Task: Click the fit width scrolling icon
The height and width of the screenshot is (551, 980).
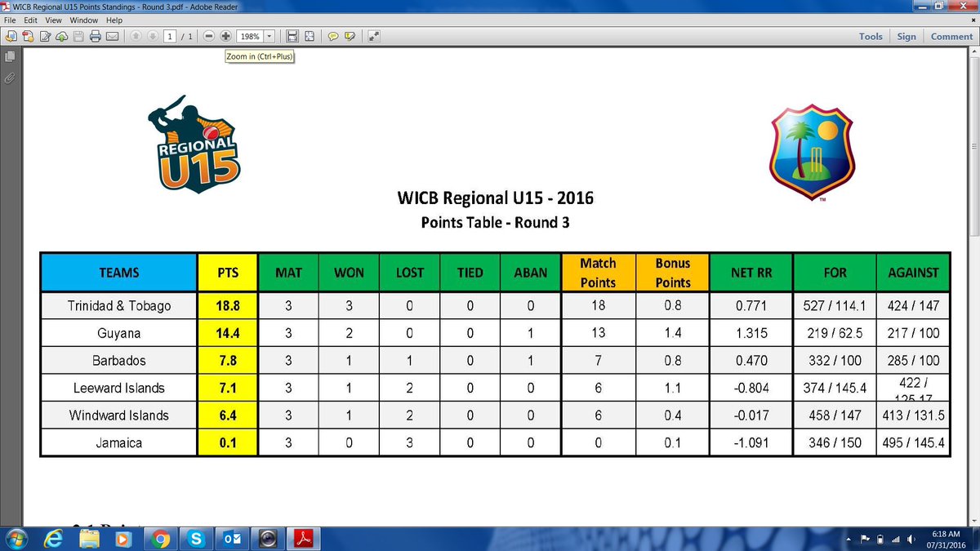Action: tap(292, 37)
